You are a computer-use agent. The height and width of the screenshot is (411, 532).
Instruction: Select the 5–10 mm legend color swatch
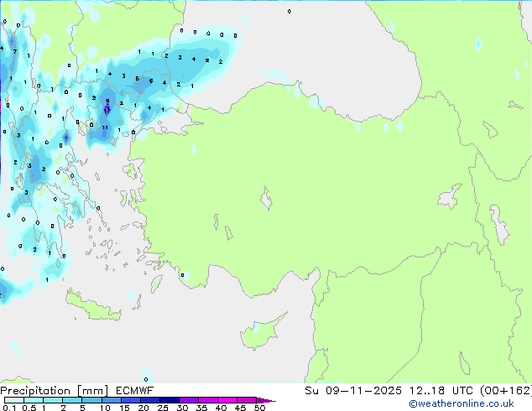pyautogui.click(x=91, y=400)
